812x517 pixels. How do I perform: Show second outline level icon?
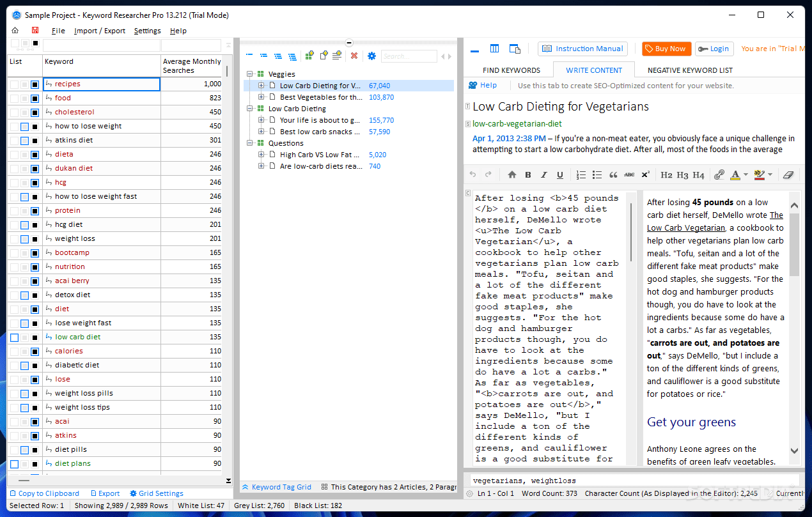263,56
